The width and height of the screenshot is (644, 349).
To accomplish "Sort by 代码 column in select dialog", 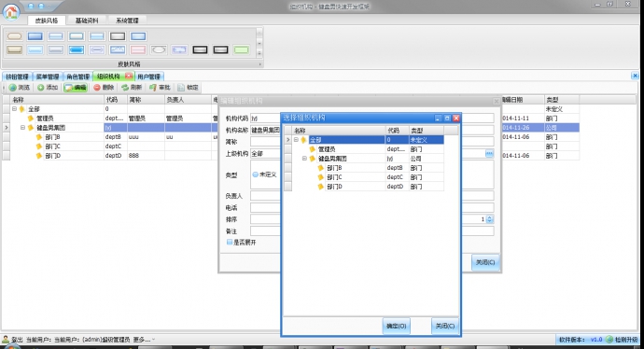I will tap(397, 131).
